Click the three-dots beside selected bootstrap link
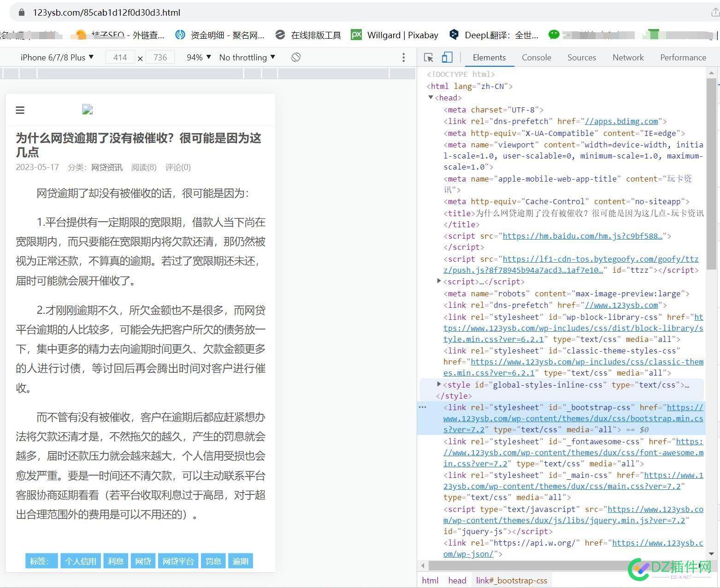 click(x=422, y=407)
